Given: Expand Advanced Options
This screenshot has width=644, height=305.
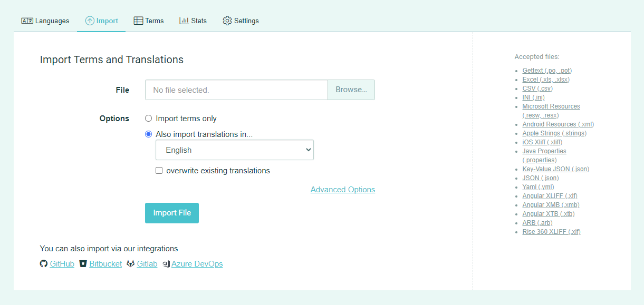Looking at the screenshot, I should point(343,190).
